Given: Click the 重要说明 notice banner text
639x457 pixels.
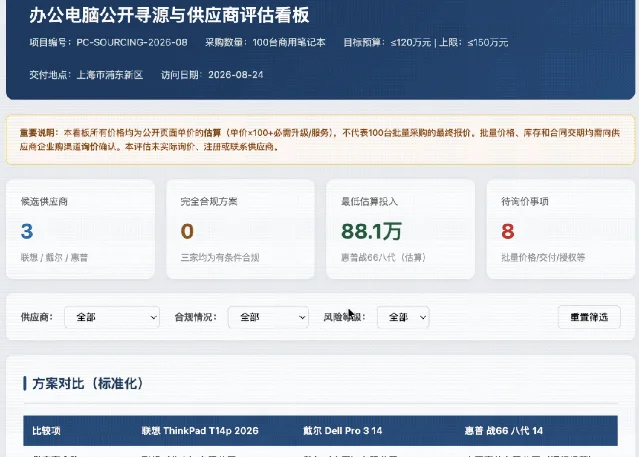Looking at the screenshot, I should pos(320,139).
